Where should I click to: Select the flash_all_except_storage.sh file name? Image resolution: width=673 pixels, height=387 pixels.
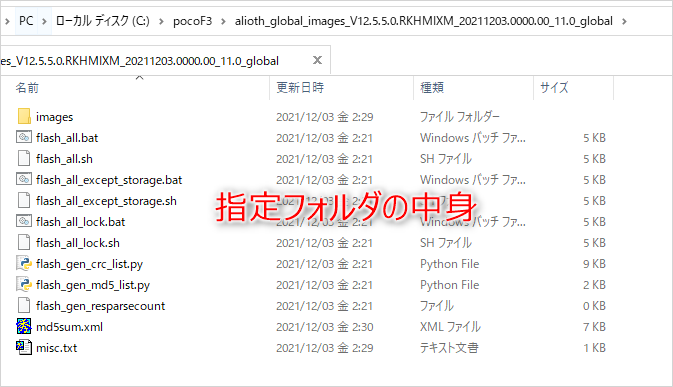106,201
